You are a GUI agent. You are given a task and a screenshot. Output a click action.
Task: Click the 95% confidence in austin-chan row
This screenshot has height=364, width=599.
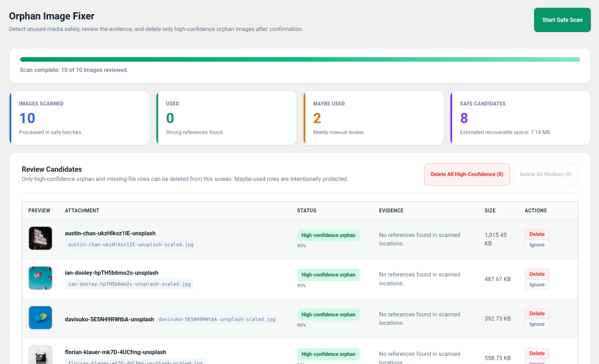[301, 246]
